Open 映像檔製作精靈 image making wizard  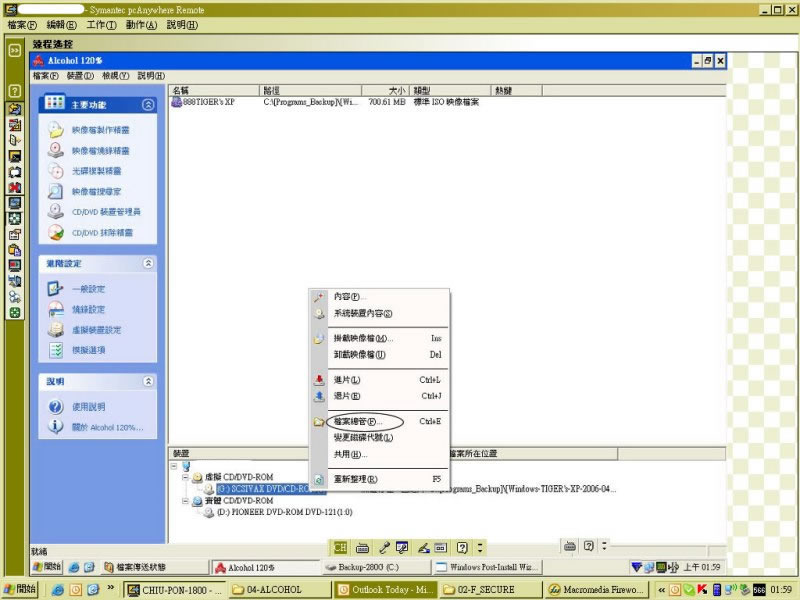tap(100, 130)
